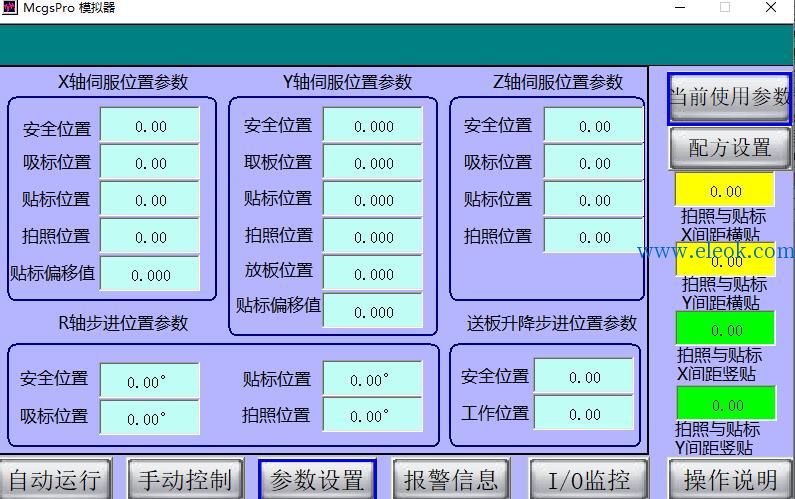Click the 拍照与贴标 Y间距竖贴 label

pyautogui.click(x=717, y=439)
